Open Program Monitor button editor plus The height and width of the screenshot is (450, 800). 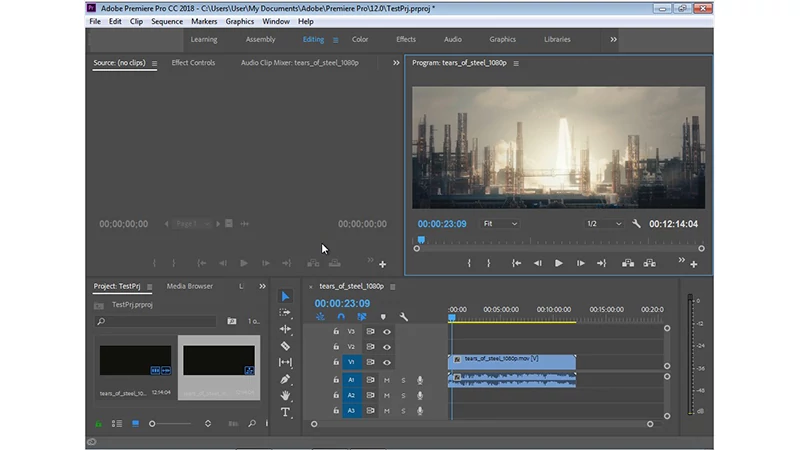click(x=693, y=264)
